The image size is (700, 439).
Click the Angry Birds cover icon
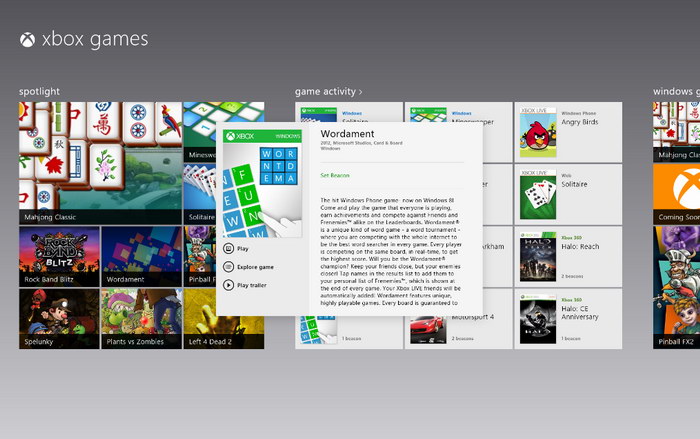click(x=538, y=132)
